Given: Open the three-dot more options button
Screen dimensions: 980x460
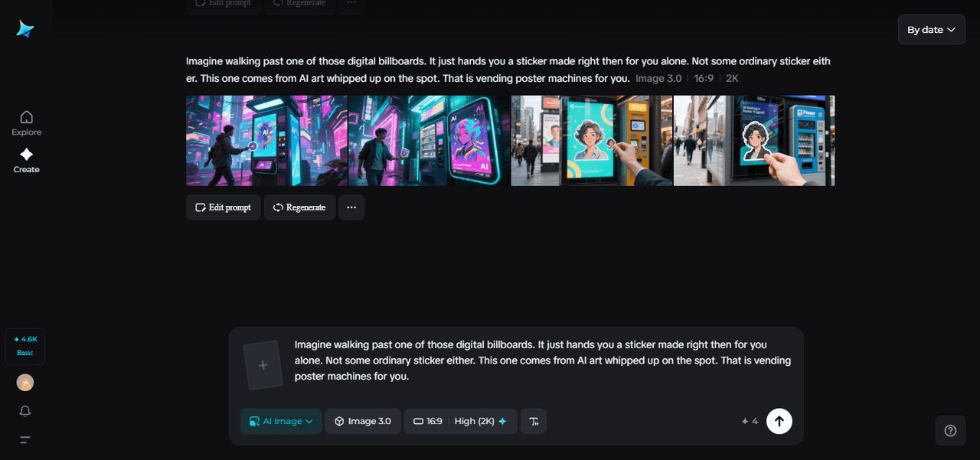Looking at the screenshot, I should pos(351,207).
